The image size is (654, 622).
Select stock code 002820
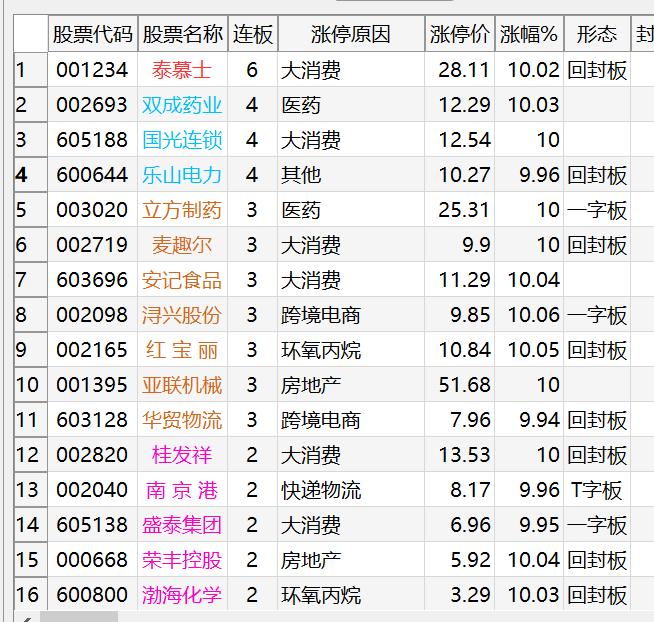(x=92, y=455)
